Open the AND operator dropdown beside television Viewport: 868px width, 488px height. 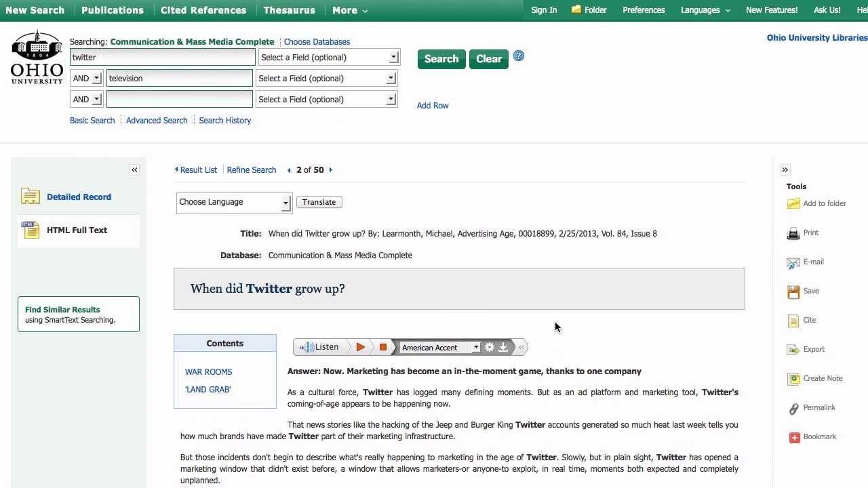tap(86, 79)
